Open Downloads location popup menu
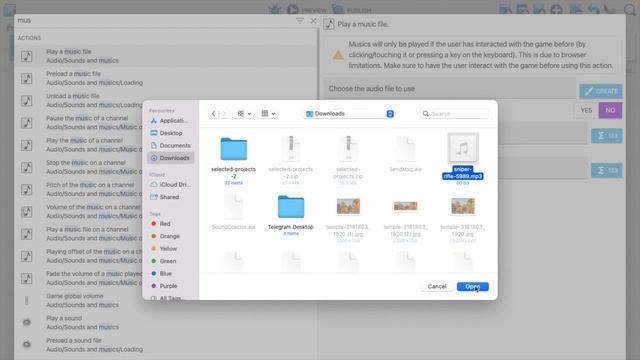 pyautogui.click(x=349, y=114)
